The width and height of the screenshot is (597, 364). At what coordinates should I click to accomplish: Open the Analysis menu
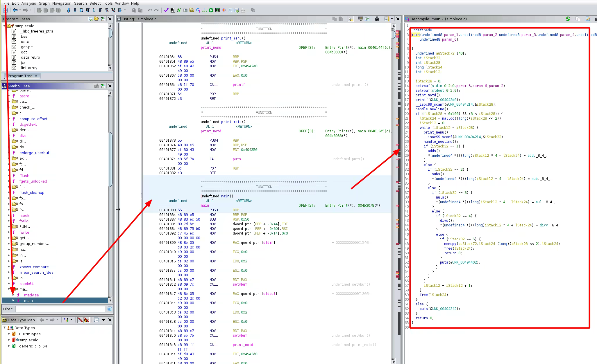click(x=28, y=3)
